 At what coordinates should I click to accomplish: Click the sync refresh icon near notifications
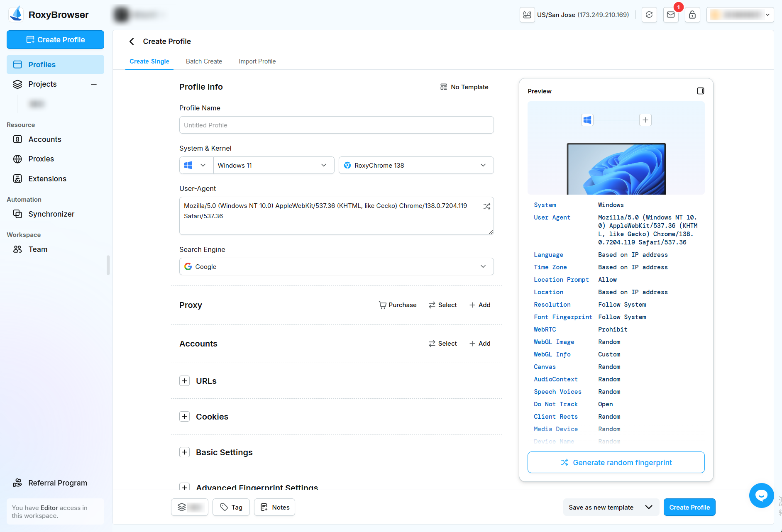tap(649, 15)
